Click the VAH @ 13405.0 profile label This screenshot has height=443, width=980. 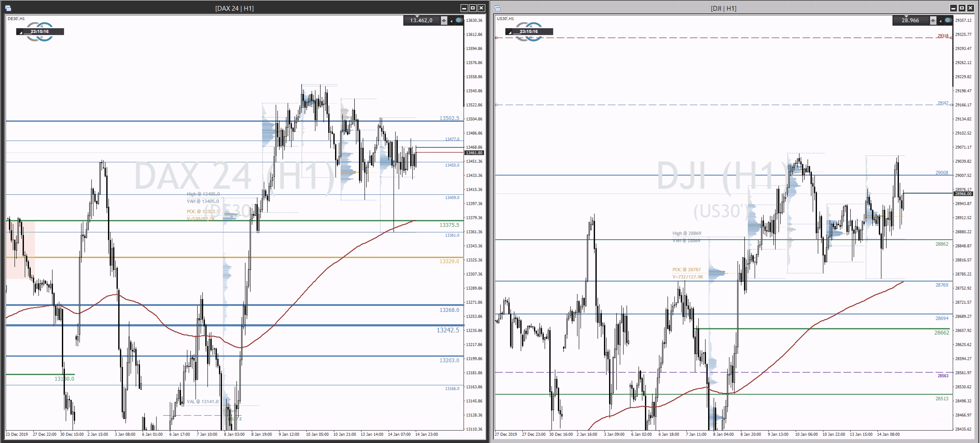pos(202,201)
